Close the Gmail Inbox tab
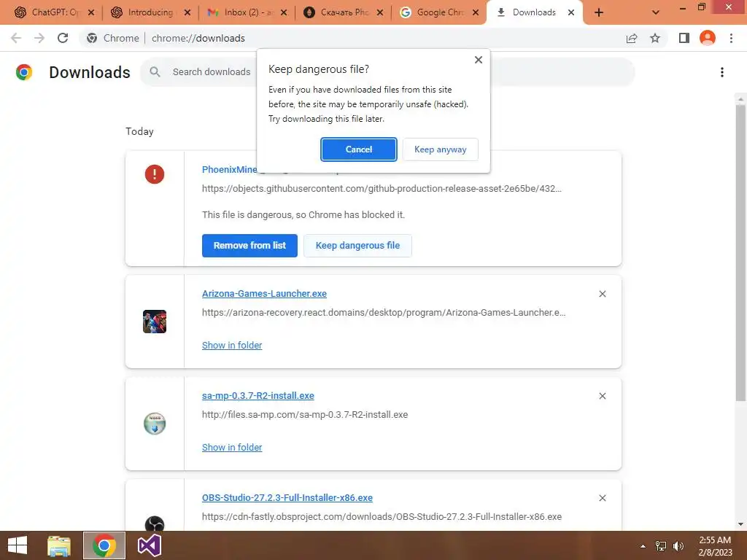Screen dimensions: 747x560 pyautogui.click(x=284, y=12)
